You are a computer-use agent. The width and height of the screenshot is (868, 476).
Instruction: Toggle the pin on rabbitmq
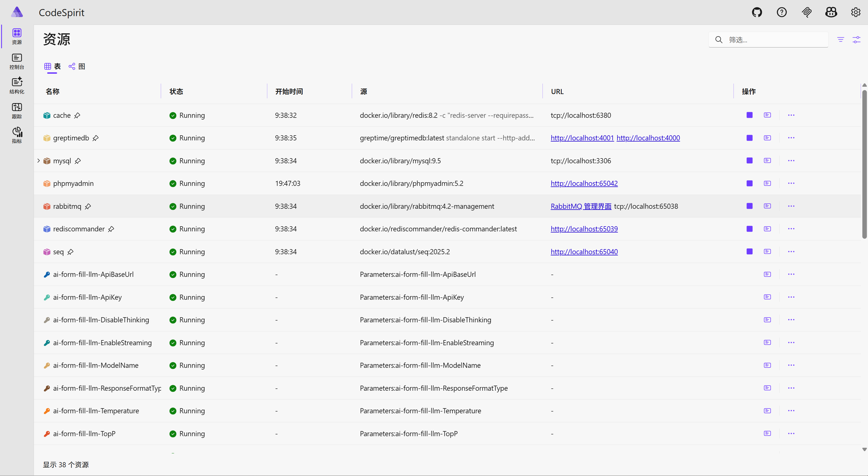(88, 206)
